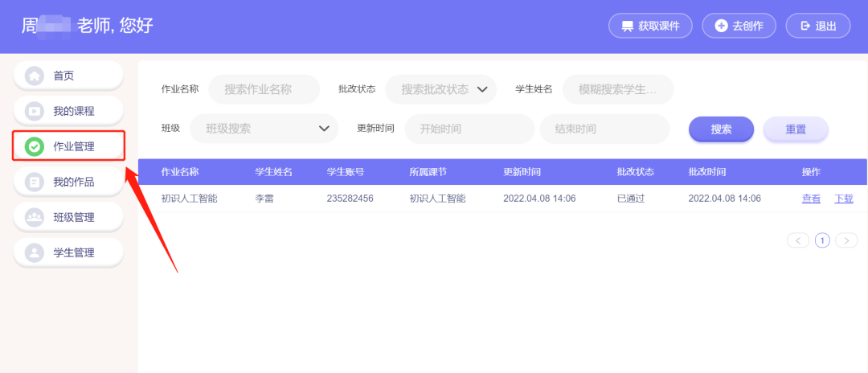Image resolution: width=868 pixels, height=373 pixels.
Task: Click the green checkmark icon for 作业管理
Action: pos(35,146)
